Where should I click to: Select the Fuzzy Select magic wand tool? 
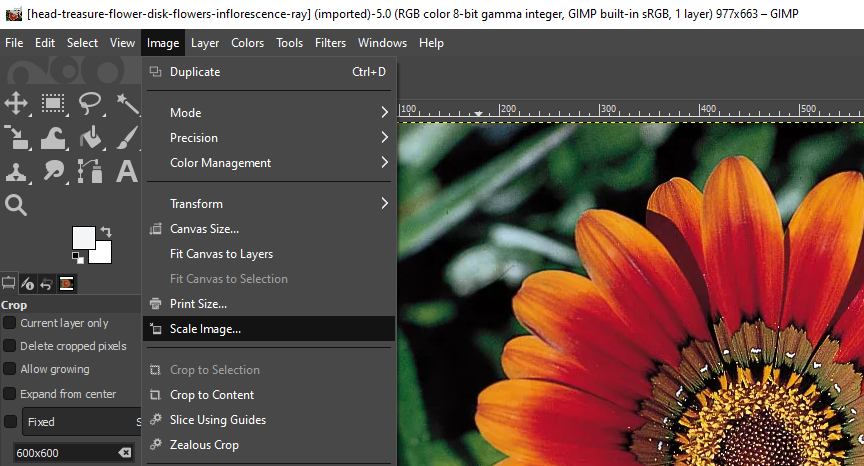(x=127, y=103)
